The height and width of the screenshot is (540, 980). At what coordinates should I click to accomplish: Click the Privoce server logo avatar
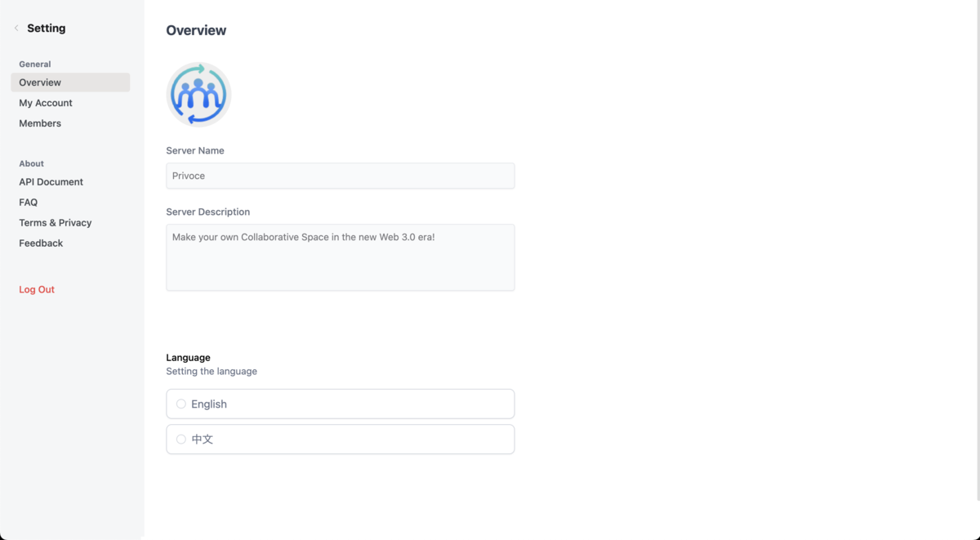(198, 95)
